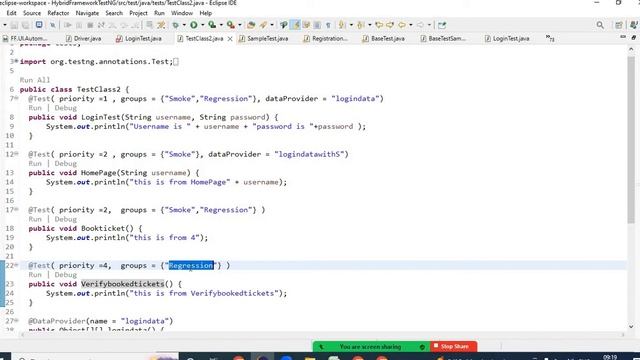The width and height of the screenshot is (640, 360).
Task: Toggle Block Selection mode
Action: pos(317,25)
